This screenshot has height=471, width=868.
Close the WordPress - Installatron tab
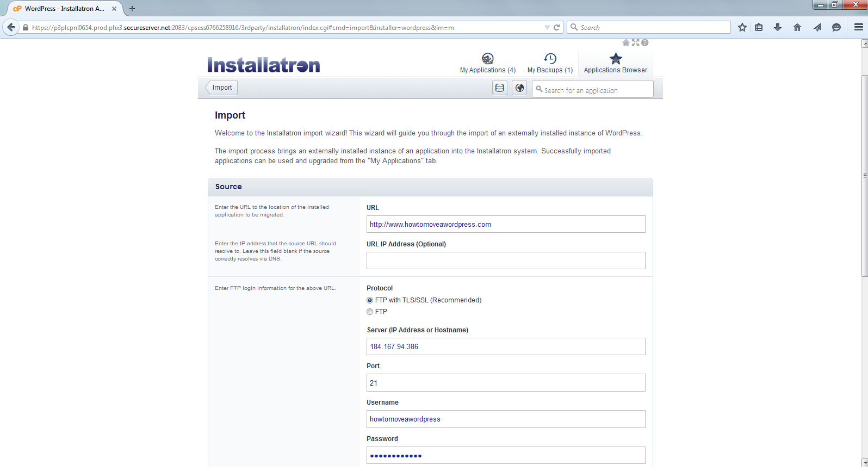tap(114, 9)
